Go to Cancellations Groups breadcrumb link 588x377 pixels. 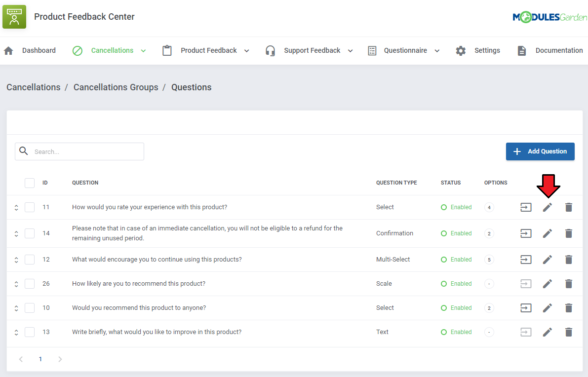click(x=116, y=87)
